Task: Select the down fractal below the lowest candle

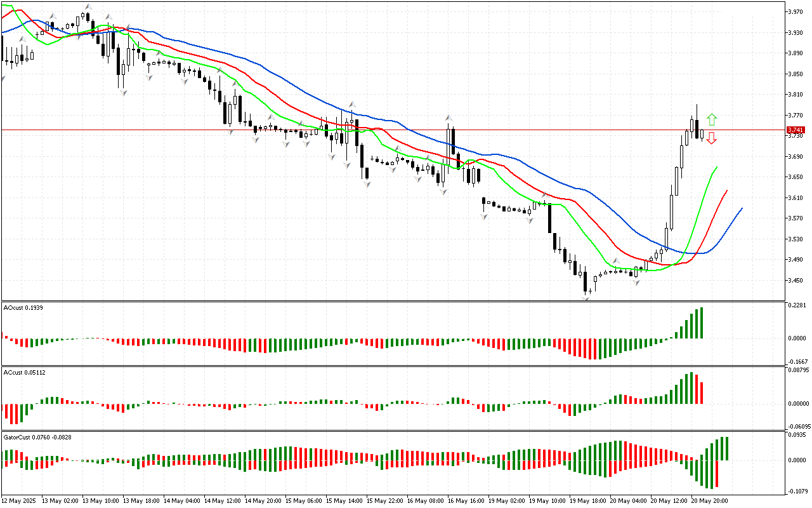Action: pyautogui.click(x=587, y=297)
